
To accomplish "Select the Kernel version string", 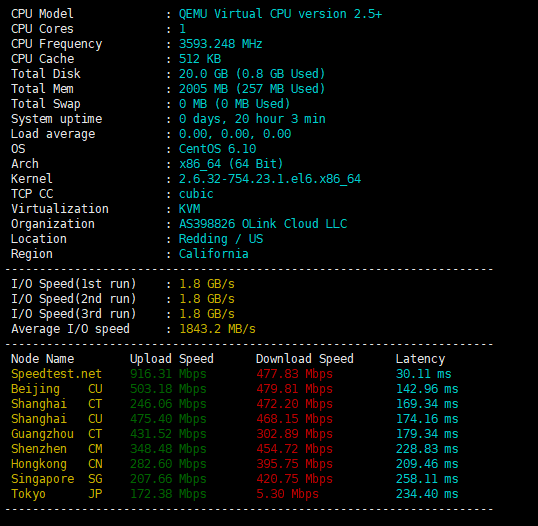I will pos(270,179).
